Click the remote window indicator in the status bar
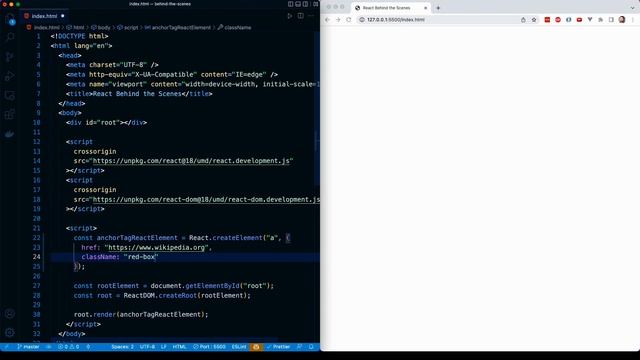 [x=6, y=347]
